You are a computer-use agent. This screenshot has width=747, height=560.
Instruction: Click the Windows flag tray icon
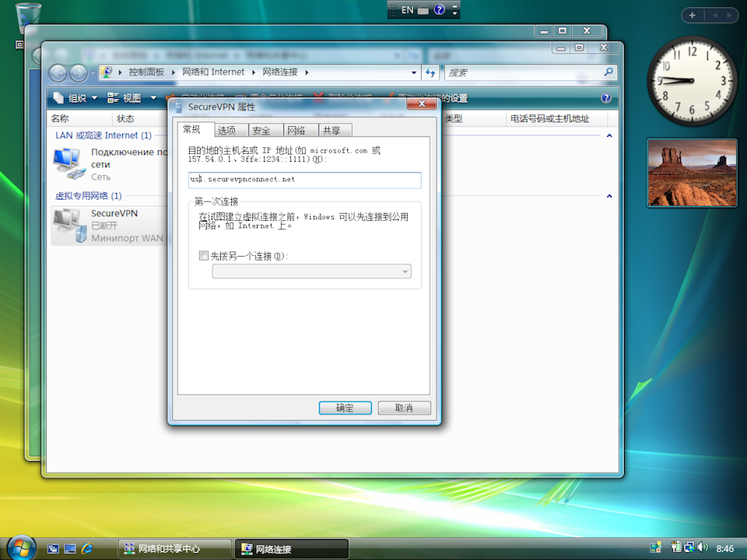click(655, 548)
